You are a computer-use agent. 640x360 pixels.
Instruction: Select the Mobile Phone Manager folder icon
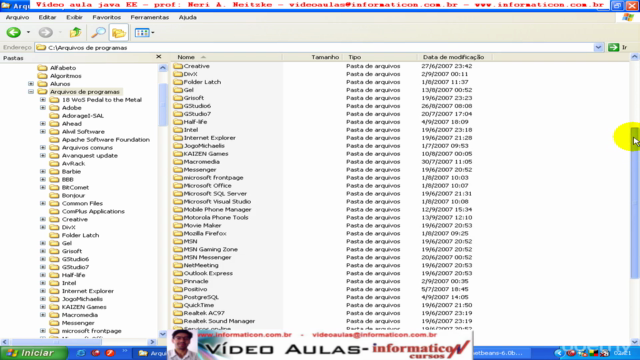click(x=178, y=209)
